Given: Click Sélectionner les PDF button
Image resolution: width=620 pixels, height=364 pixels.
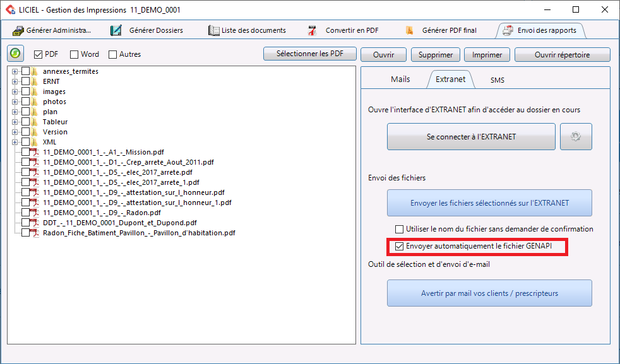Looking at the screenshot, I should pos(309,54).
